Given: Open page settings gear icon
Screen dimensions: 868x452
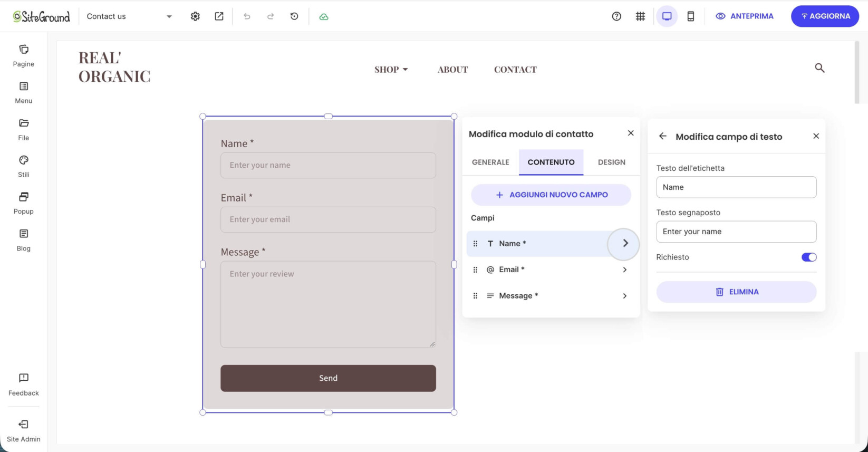Looking at the screenshot, I should [195, 16].
